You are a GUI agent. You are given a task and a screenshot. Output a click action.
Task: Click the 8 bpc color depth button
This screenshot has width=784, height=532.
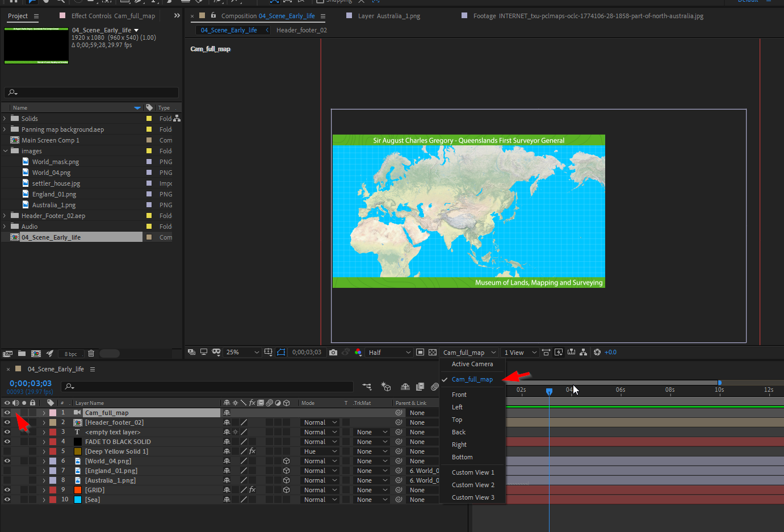tap(70, 354)
